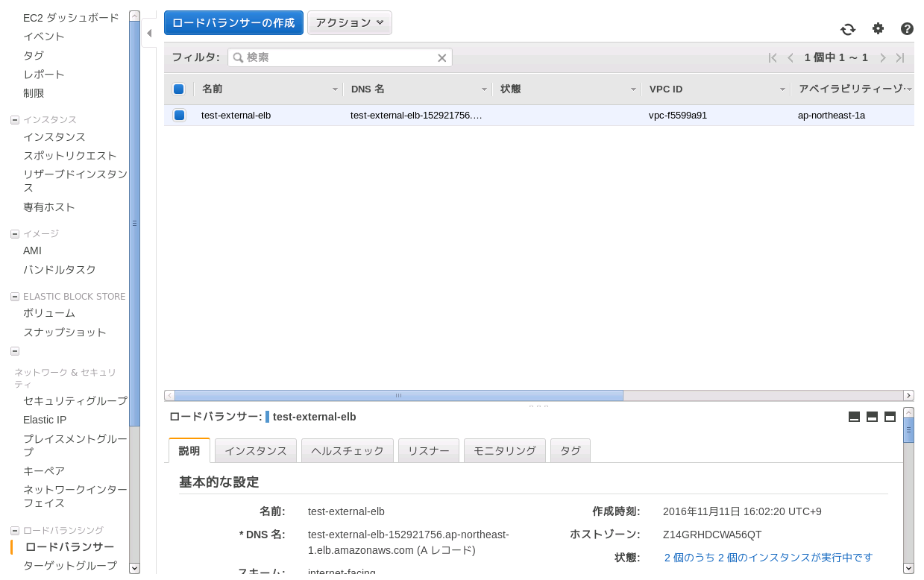Click the horizontal table scrollbar thumb

[x=398, y=396]
